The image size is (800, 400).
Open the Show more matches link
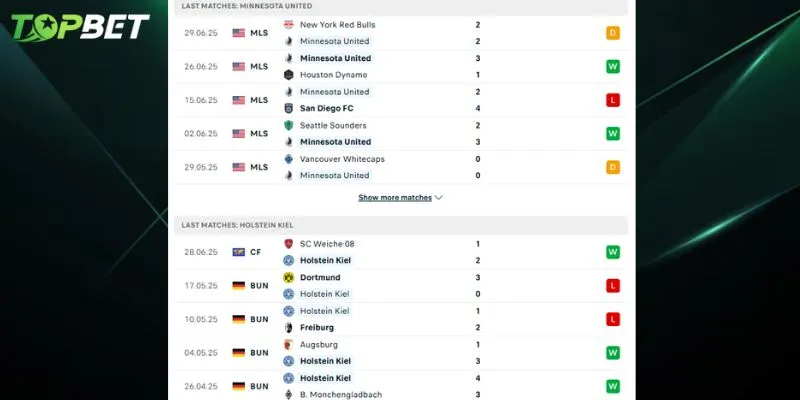[x=395, y=197]
